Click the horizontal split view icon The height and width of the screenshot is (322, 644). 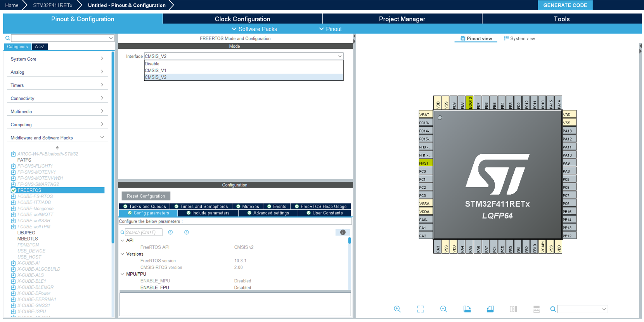[537, 309]
